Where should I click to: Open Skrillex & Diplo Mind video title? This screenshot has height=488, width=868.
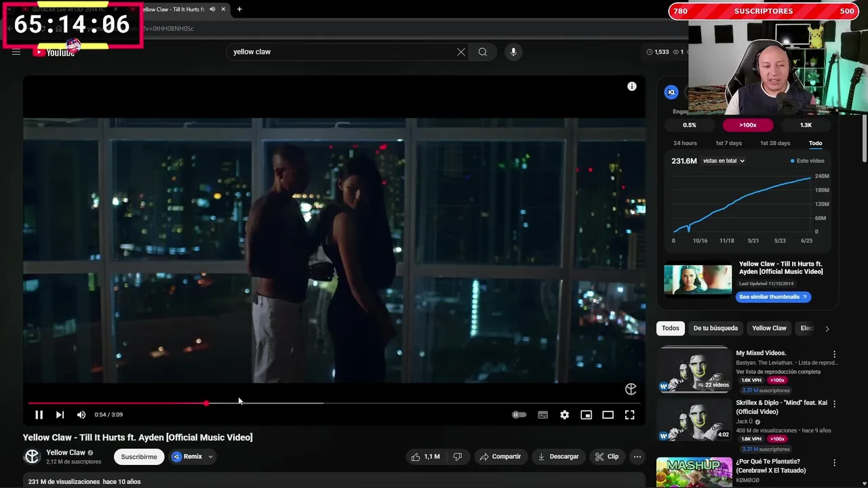(x=781, y=407)
